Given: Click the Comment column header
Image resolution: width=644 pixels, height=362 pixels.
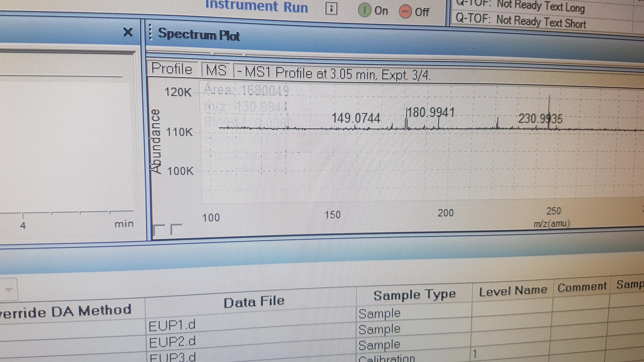Looking at the screenshot, I should (582, 287).
